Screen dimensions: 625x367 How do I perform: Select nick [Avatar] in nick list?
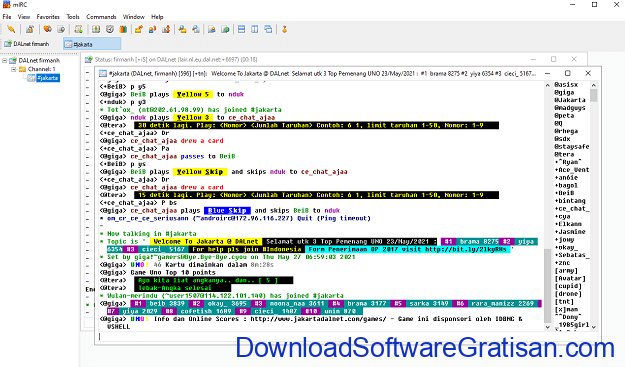point(570,278)
